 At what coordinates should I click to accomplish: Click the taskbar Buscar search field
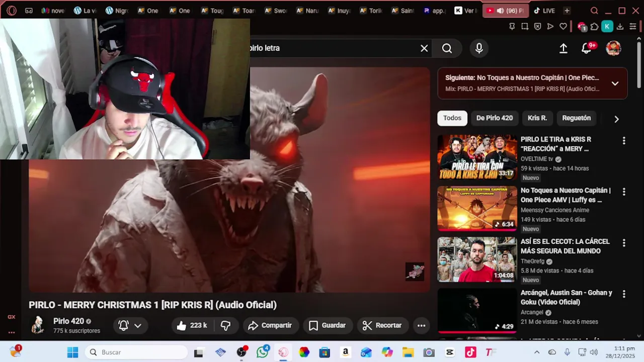(136, 352)
